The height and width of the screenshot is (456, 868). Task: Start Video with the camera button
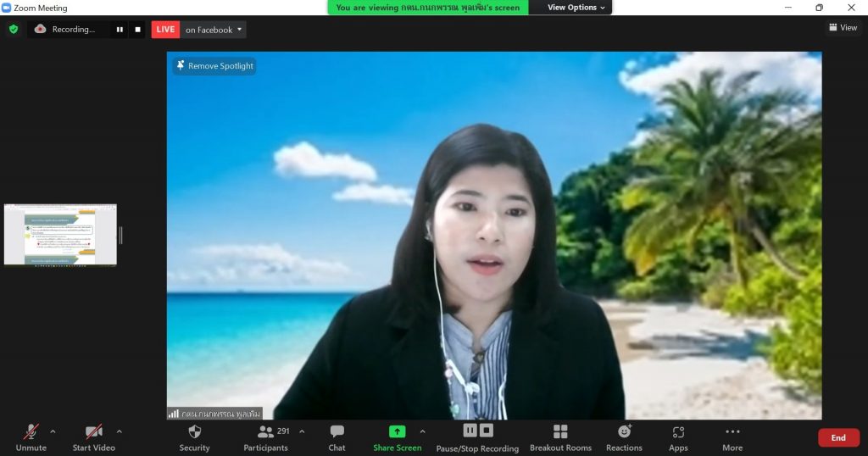(93, 437)
